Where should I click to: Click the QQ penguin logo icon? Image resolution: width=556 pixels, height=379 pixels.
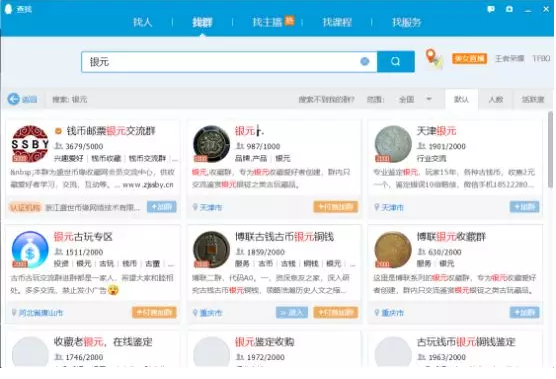click(x=9, y=9)
